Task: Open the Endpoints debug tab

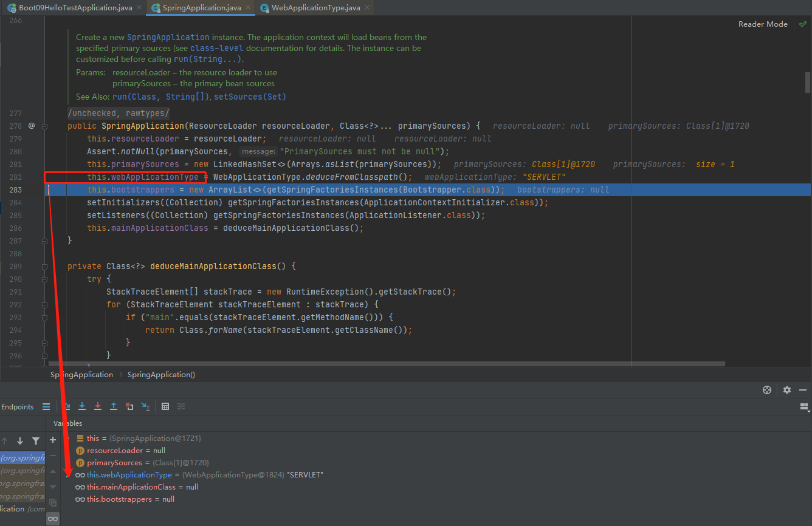Action: click(x=17, y=407)
